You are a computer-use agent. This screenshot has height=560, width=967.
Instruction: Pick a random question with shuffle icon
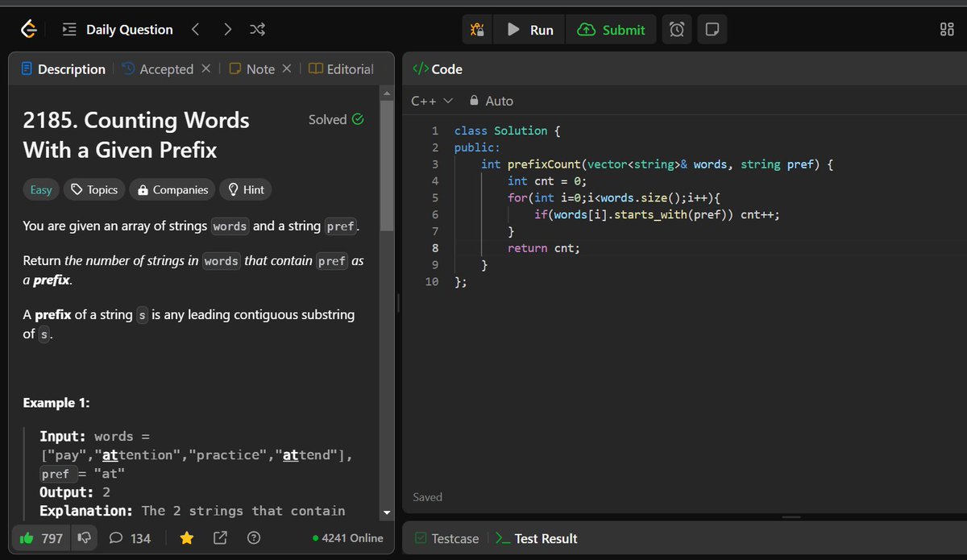(x=257, y=30)
